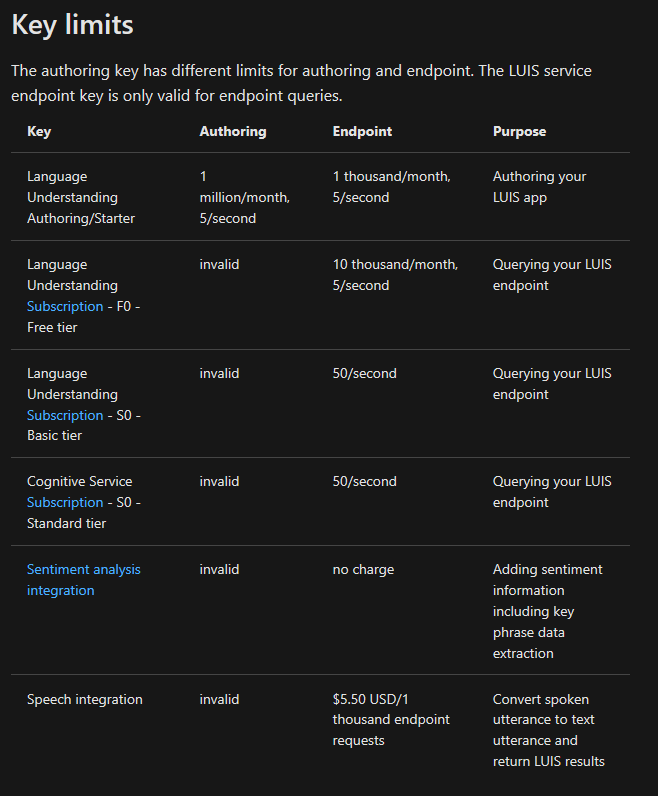Click the Key limits heading

coord(72,25)
